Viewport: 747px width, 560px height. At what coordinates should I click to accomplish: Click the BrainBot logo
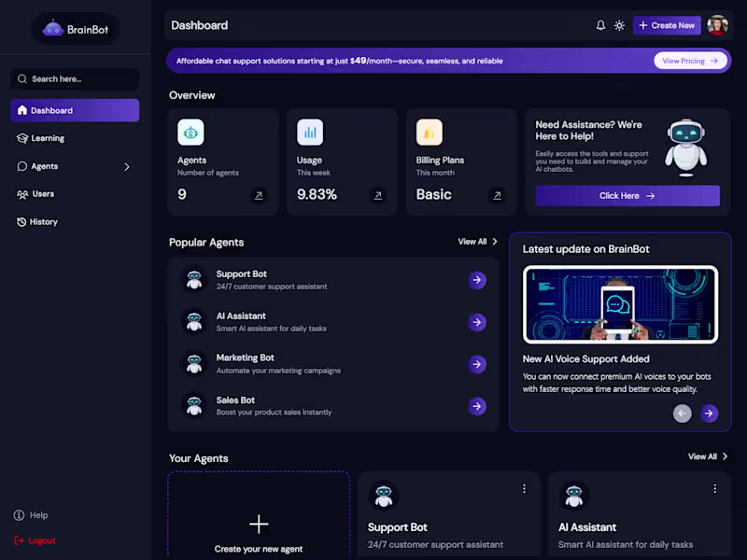(76, 30)
